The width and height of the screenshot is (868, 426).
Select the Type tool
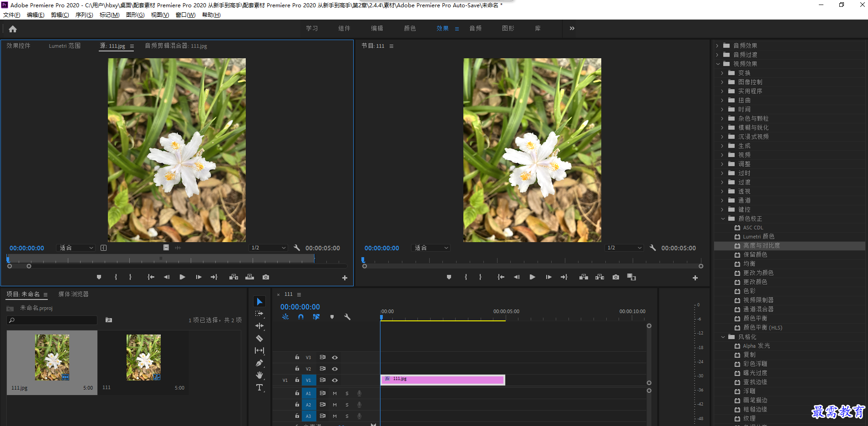pos(259,387)
